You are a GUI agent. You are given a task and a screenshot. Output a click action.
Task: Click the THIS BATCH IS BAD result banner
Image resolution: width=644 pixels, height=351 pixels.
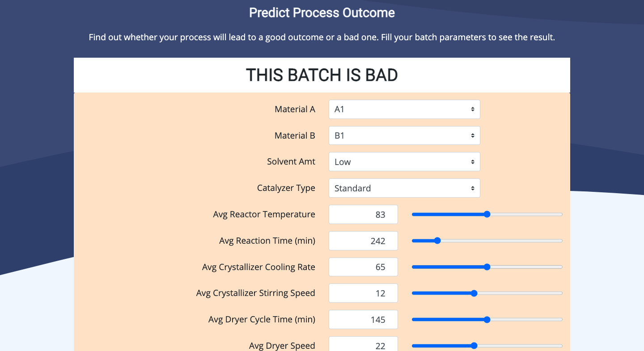(322, 75)
